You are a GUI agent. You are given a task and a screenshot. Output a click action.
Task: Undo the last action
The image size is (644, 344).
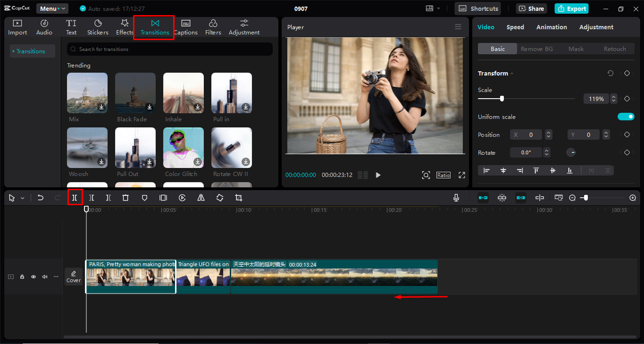(x=41, y=198)
